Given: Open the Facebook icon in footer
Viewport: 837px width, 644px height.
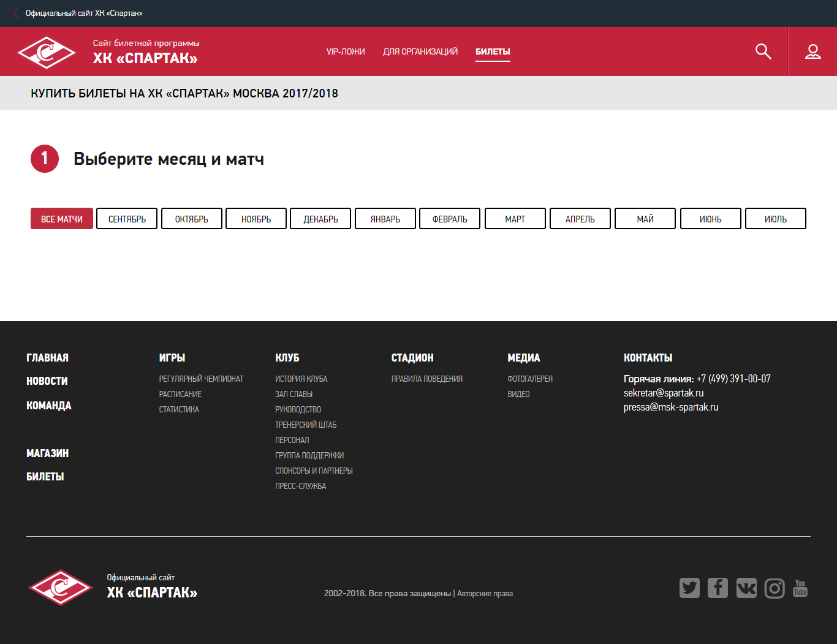Looking at the screenshot, I should [x=718, y=588].
